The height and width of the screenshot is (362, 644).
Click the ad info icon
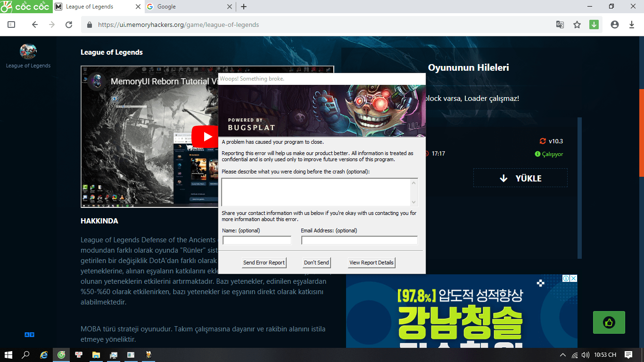pos(566,279)
